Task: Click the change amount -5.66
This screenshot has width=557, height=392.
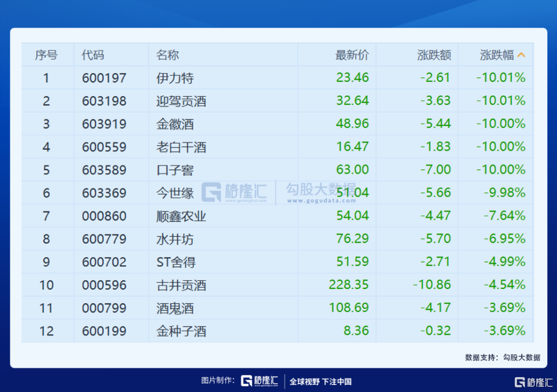Action: pos(435,192)
